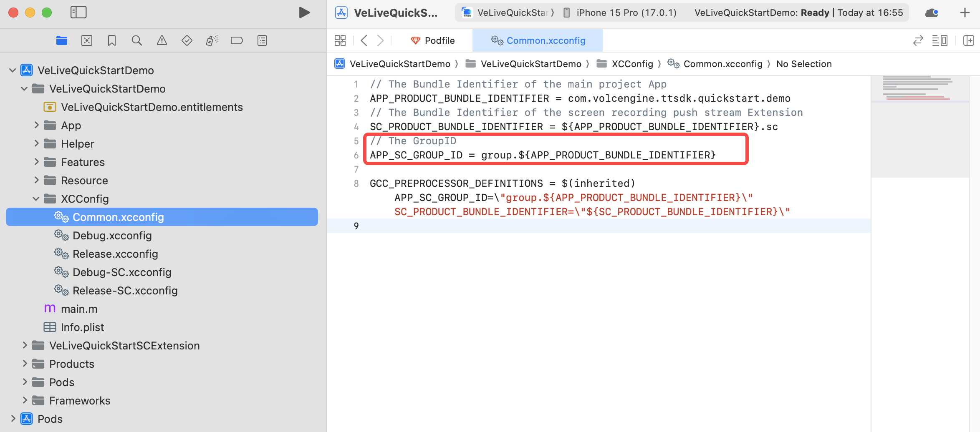Expand the Helper folder
Image resolution: width=980 pixels, height=432 pixels.
click(36, 144)
